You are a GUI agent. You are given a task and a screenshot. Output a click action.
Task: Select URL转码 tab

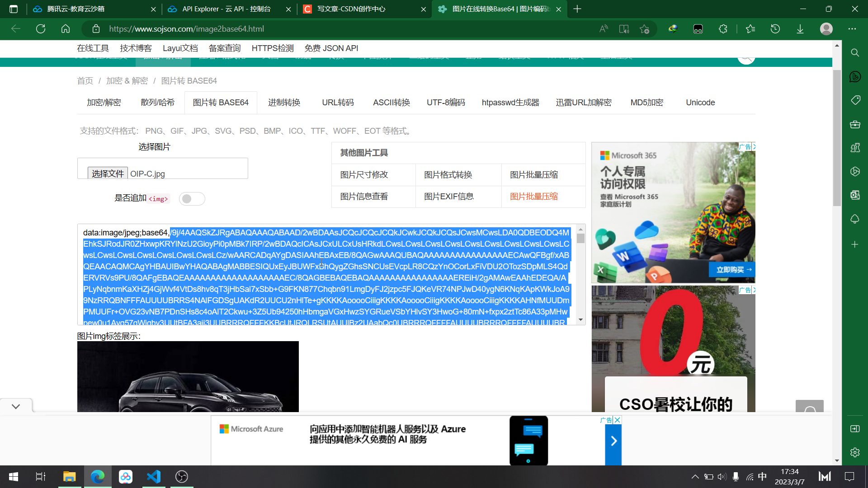(338, 103)
